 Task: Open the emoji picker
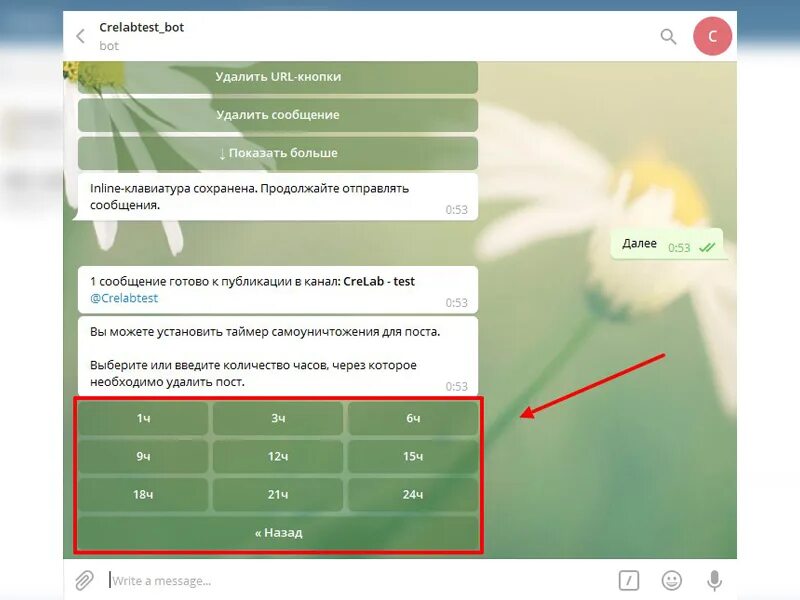(671, 580)
